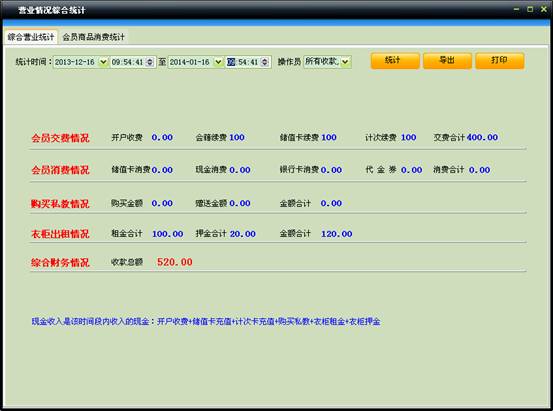The image size is (553, 411).
Task: Maximize the 营业情况综合统计 window
Action: 530,10
